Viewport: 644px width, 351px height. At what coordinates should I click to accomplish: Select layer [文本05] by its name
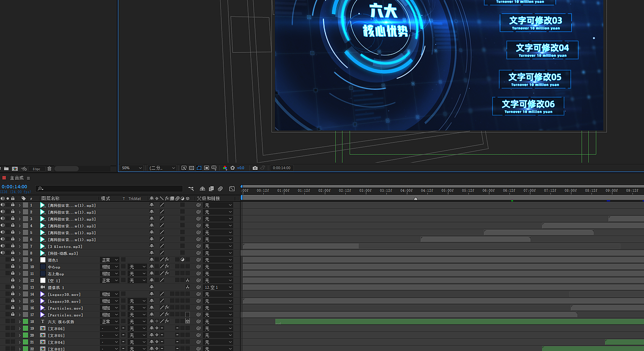[56, 335]
